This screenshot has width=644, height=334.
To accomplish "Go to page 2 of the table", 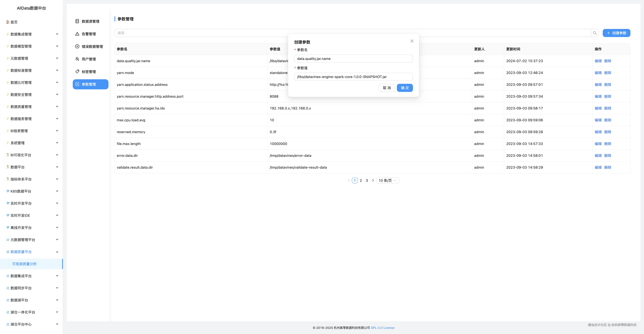I will pyautogui.click(x=361, y=180).
